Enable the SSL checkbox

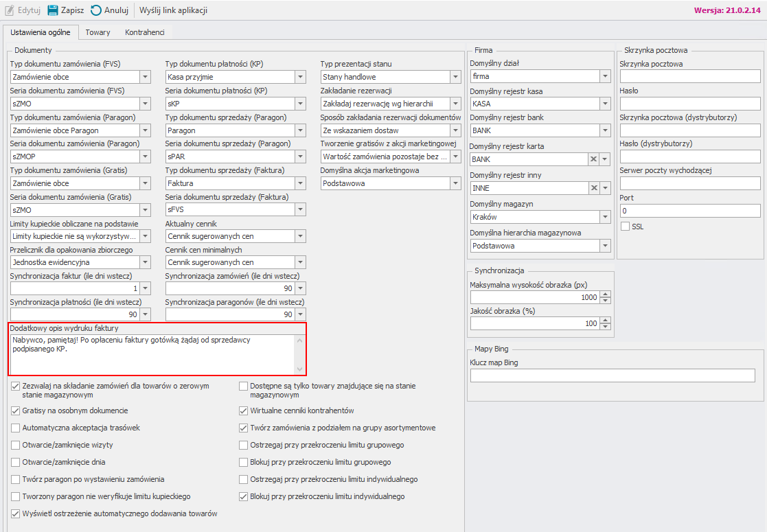coord(625,227)
